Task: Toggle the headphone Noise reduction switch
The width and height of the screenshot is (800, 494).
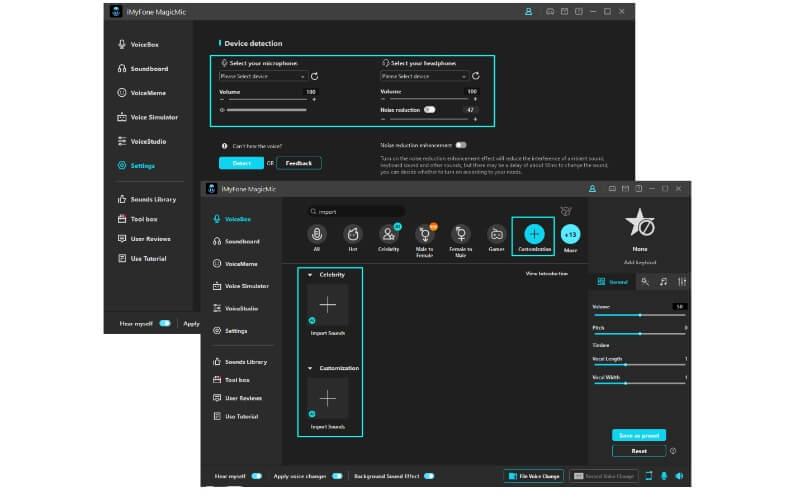Action: pyautogui.click(x=430, y=110)
